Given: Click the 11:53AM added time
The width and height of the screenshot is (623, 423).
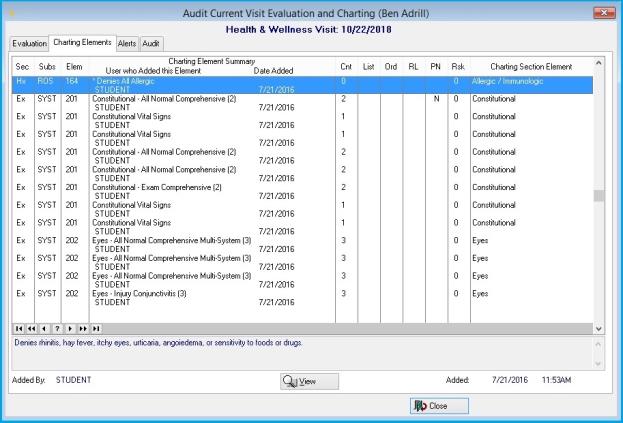Looking at the screenshot, I should [x=556, y=380].
